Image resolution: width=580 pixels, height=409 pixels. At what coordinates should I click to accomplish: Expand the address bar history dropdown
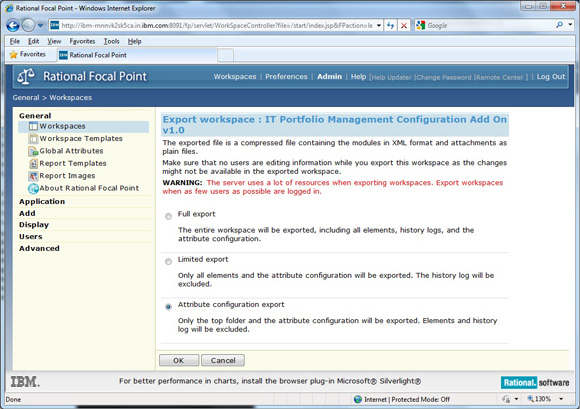click(x=379, y=26)
